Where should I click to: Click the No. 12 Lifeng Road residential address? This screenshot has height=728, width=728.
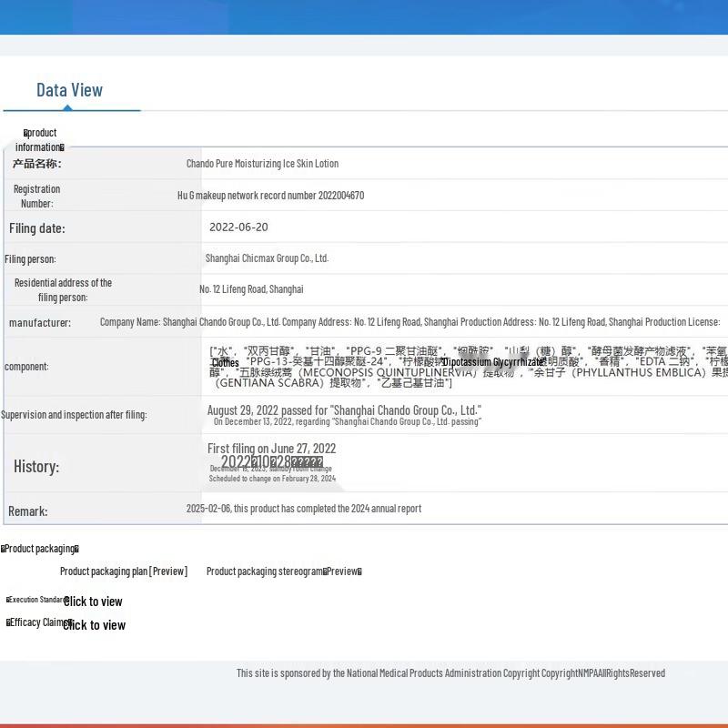tap(251, 289)
